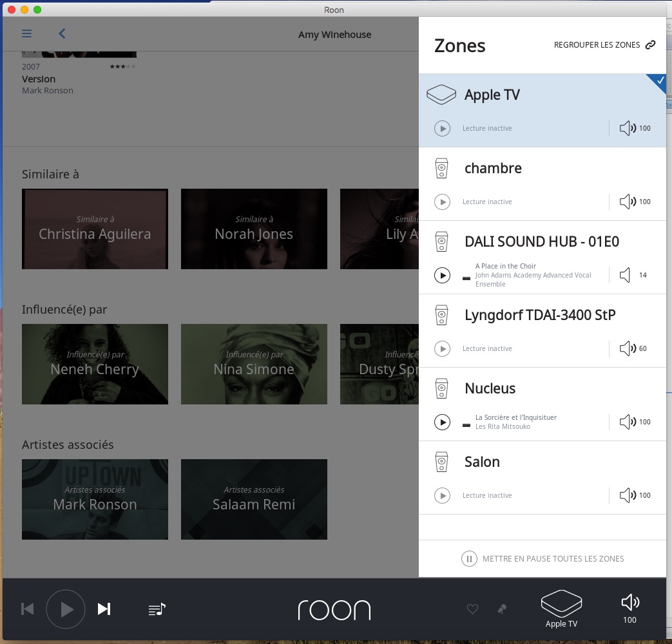
Task: Play the Nucleus zone
Action: coord(442,422)
